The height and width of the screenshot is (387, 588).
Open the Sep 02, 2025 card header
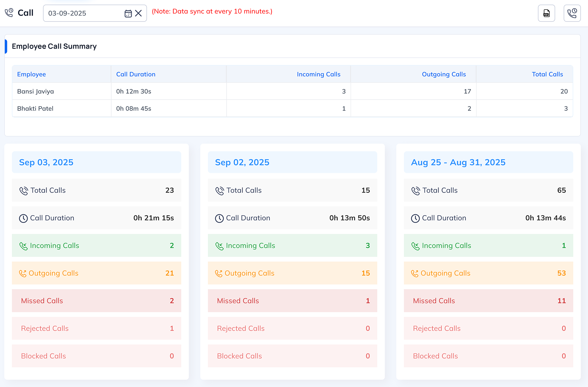pyautogui.click(x=242, y=162)
